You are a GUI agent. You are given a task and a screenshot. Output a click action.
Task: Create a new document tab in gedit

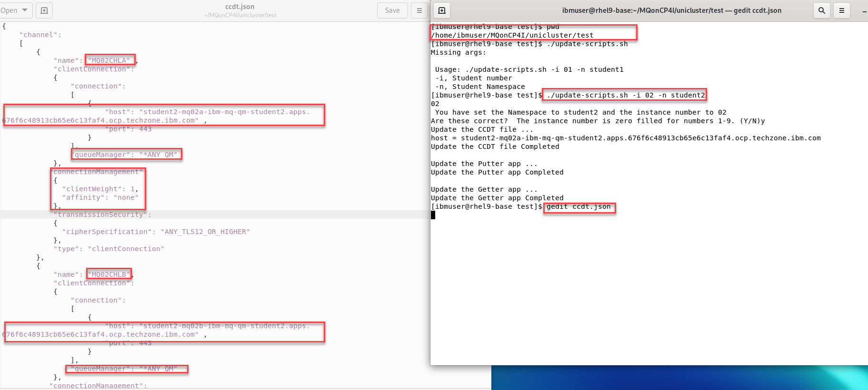[x=44, y=10]
